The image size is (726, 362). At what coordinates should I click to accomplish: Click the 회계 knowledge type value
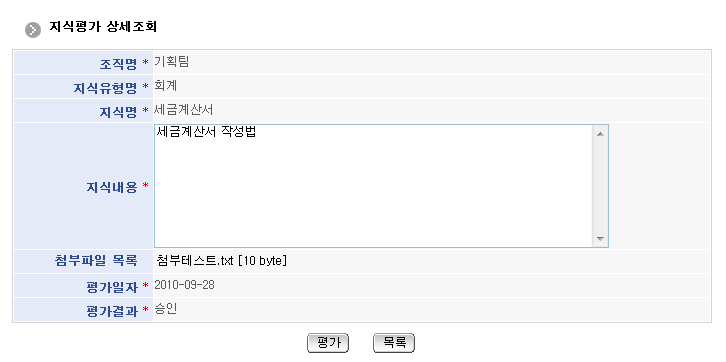click(166, 86)
